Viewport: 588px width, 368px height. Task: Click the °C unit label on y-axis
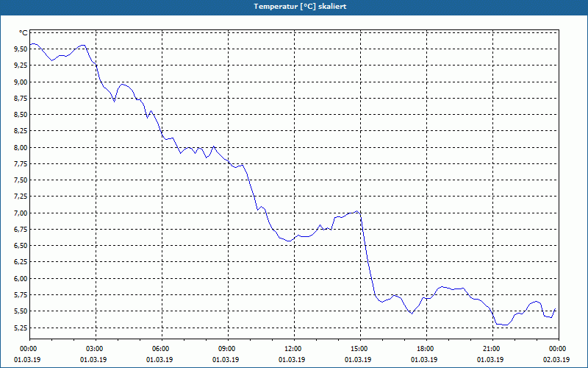[24, 33]
